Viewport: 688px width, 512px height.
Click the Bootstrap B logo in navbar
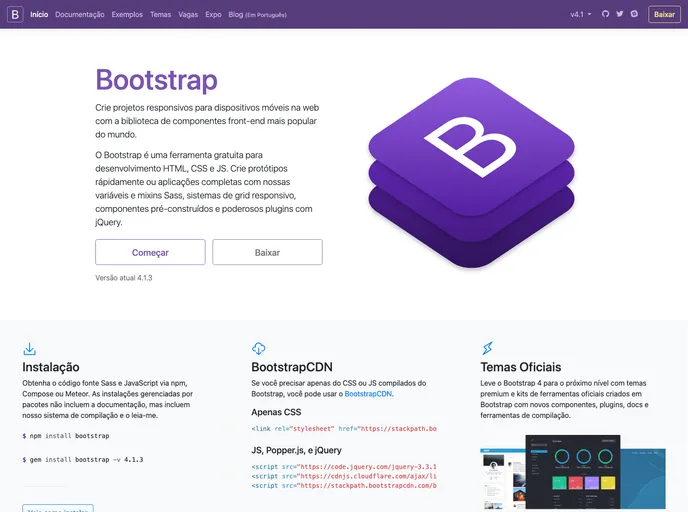[15, 15]
